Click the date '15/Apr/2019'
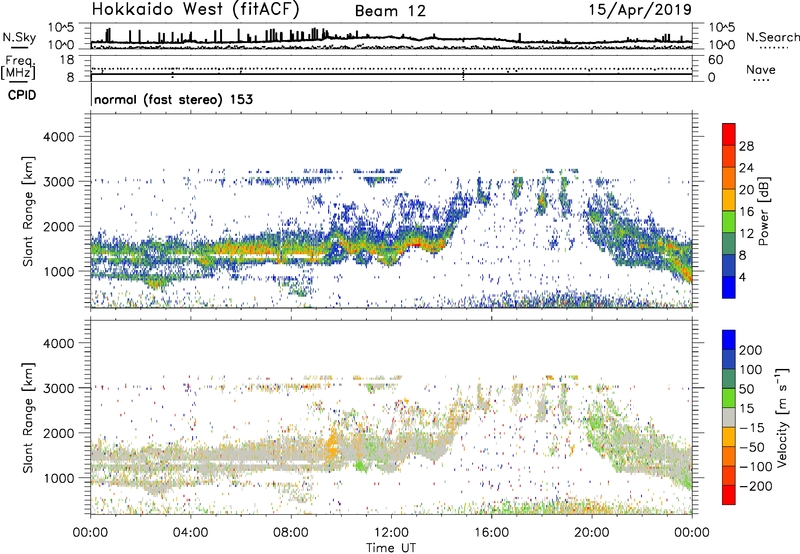The width and height of the screenshot is (800, 554). (x=640, y=10)
